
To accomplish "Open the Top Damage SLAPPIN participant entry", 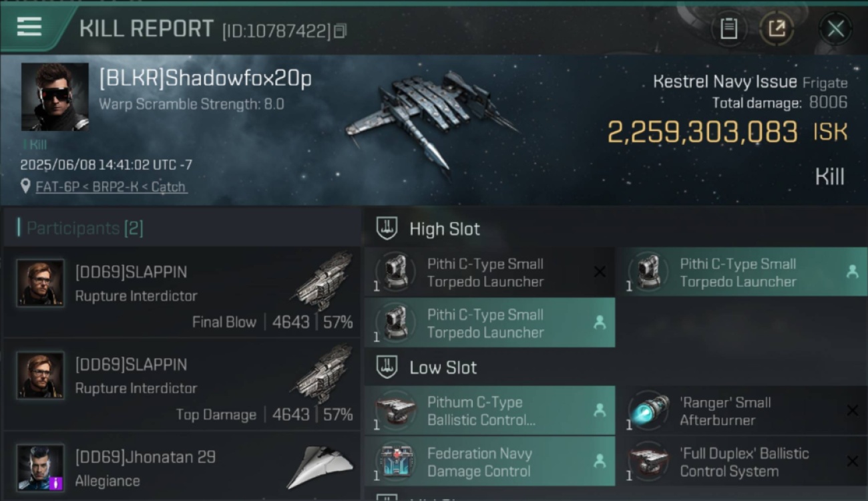I will click(182, 385).
